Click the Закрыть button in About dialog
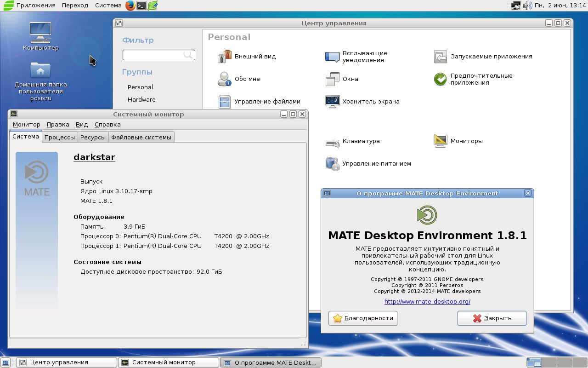588x368 pixels. (492, 318)
